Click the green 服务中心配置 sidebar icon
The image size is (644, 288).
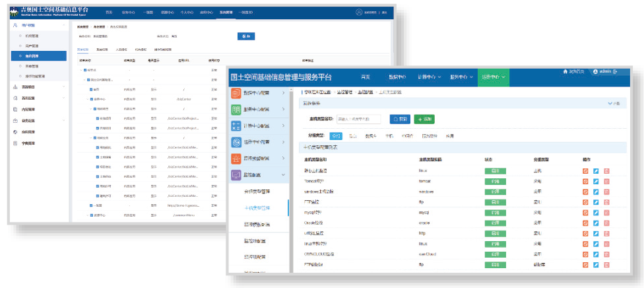click(x=236, y=110)
